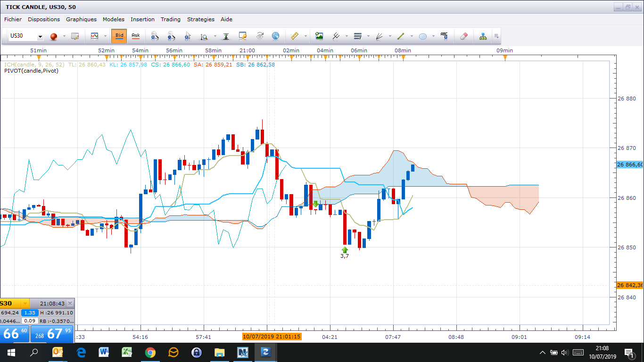Select the cursor zoom pointer tool
The image size is (644, 362).
[188, 36]
